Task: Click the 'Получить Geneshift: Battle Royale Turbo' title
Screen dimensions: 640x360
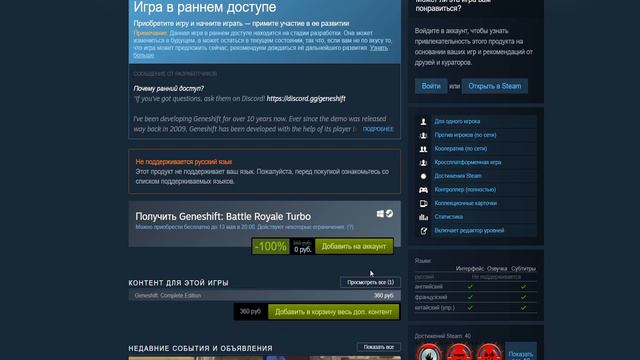Action: (x=223, y=216)
